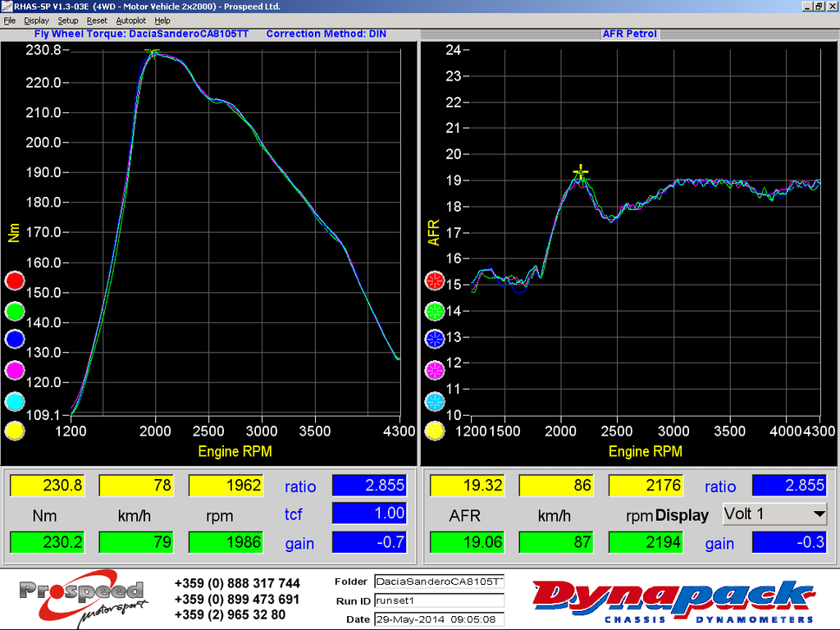Open the File menu
The width and height of the screenshot is (840, 630).
10,21
